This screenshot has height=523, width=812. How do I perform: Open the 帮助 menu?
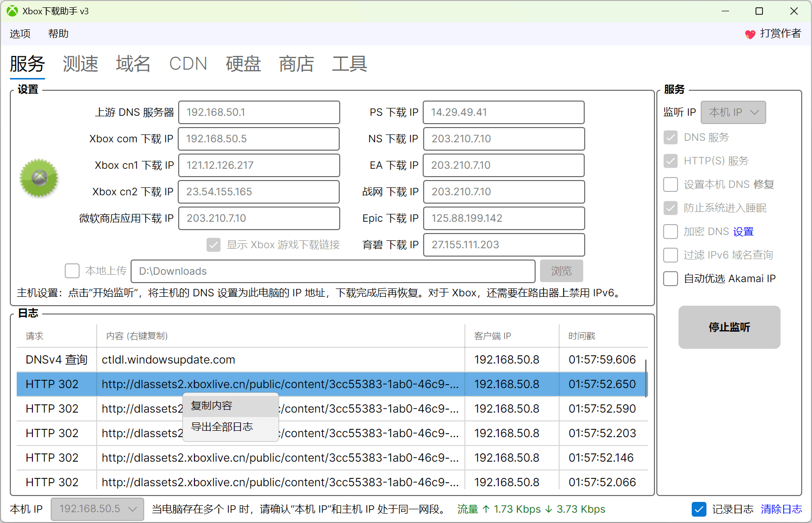pyautogui.click(x=58, y=34)
